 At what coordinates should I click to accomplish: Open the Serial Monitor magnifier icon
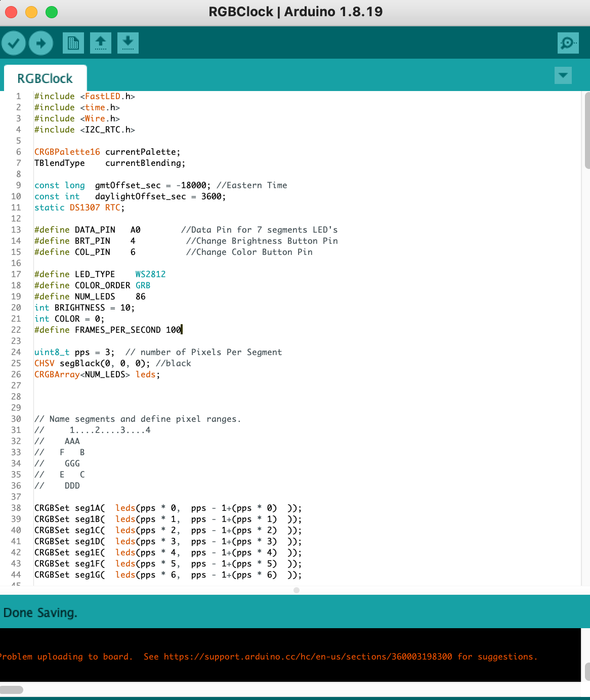pyautogui.click(x=568, y=43)
